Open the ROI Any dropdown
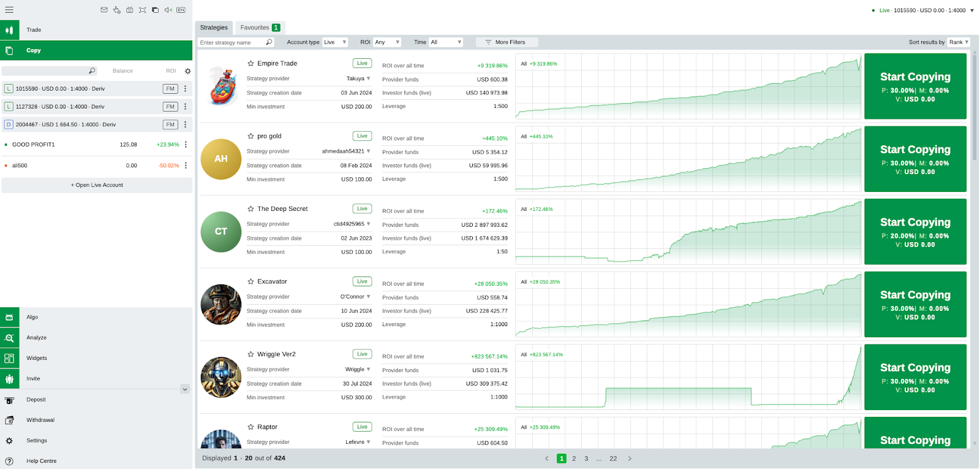This screenshot has height=469, width=980. tap(387, 42)
